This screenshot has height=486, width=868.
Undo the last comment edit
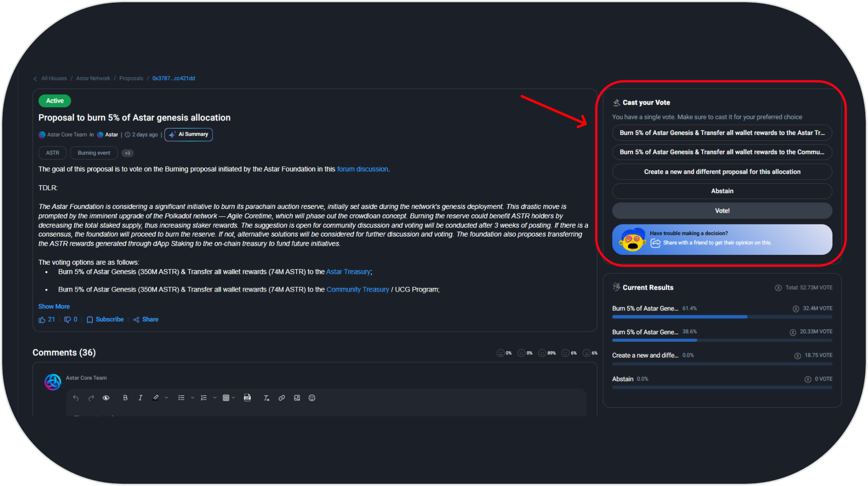point(76,398)
